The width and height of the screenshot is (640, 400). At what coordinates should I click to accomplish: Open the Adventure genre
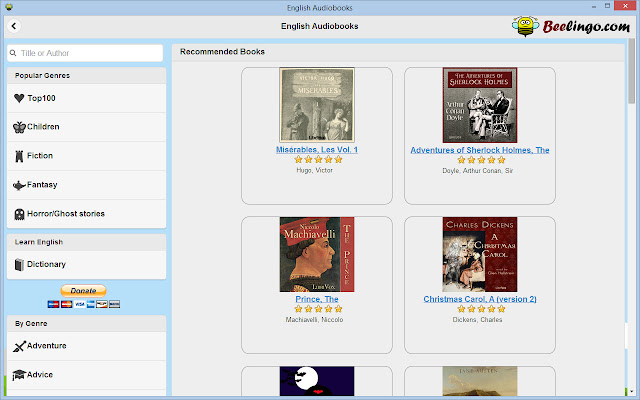pos(87,346)
